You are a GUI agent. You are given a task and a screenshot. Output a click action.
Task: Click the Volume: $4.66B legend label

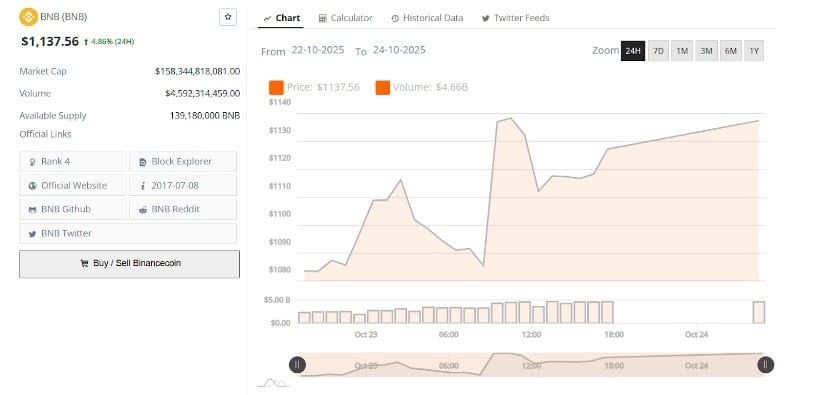click(430, 87)
